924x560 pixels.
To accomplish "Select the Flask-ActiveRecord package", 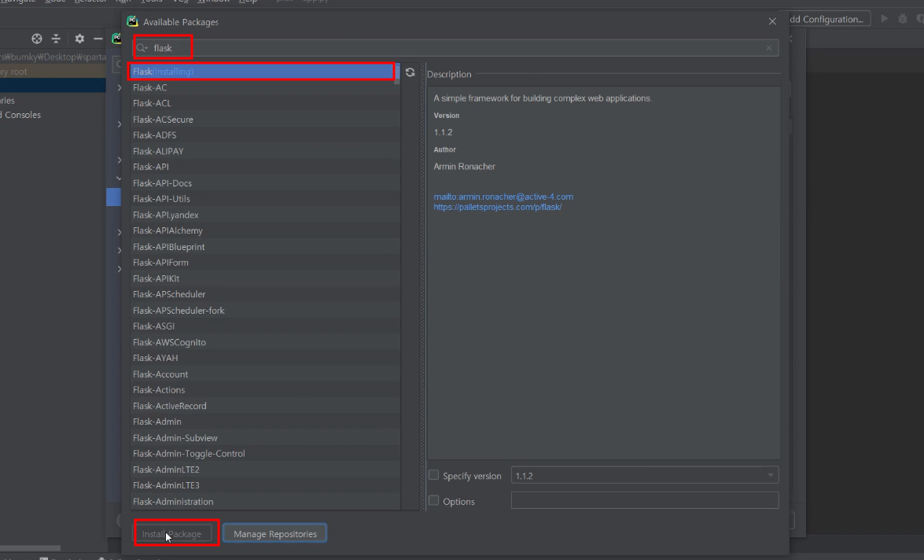I will (265, 406).
